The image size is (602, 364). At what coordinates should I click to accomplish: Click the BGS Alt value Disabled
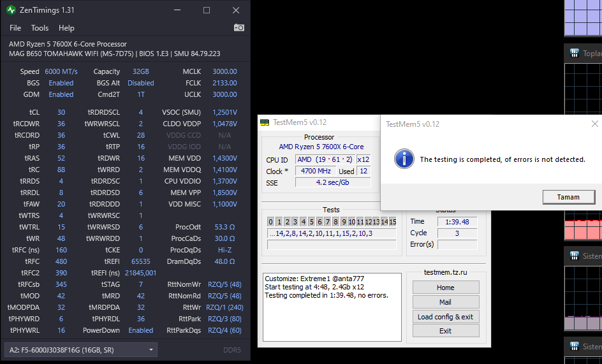coord(141,83)
